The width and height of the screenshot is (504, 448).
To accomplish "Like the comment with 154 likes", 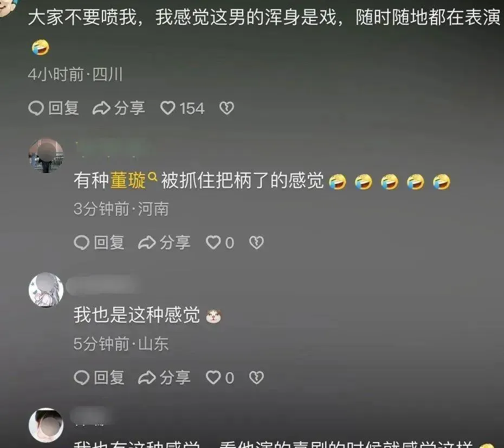I will [x=182, y=108].
